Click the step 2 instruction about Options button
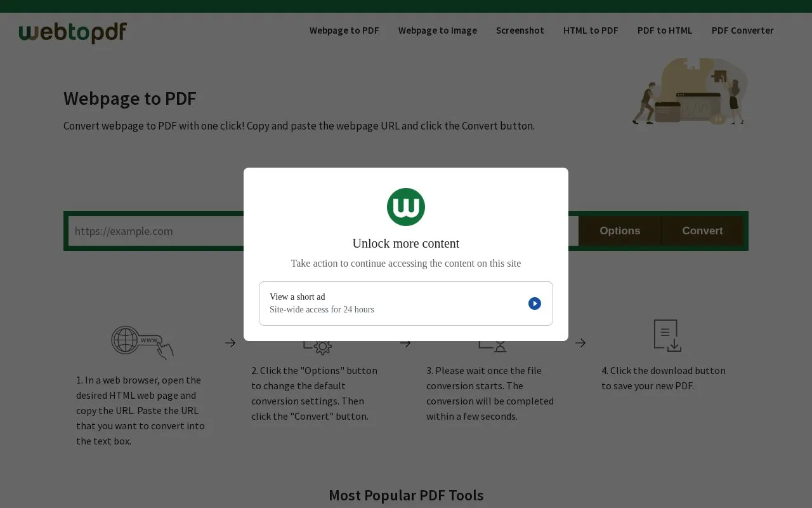This screenshot has height=508, width=812. point(315,393)
